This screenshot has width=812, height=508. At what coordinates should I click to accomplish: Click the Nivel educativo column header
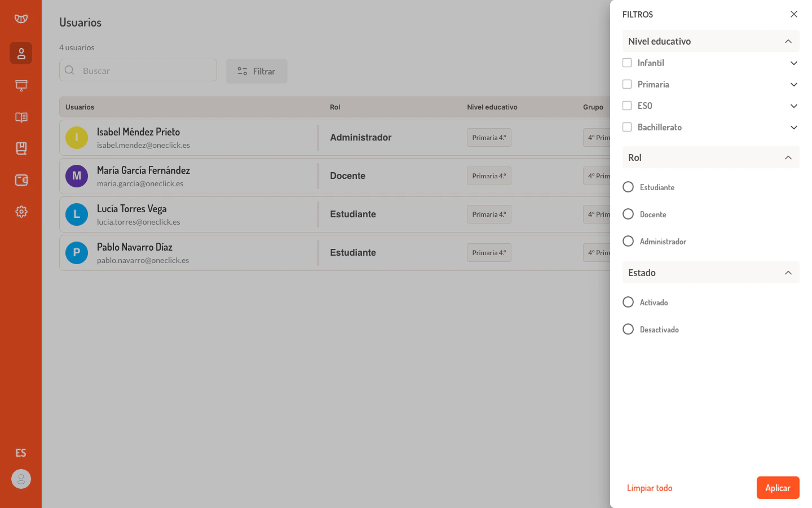click(492, 107)
